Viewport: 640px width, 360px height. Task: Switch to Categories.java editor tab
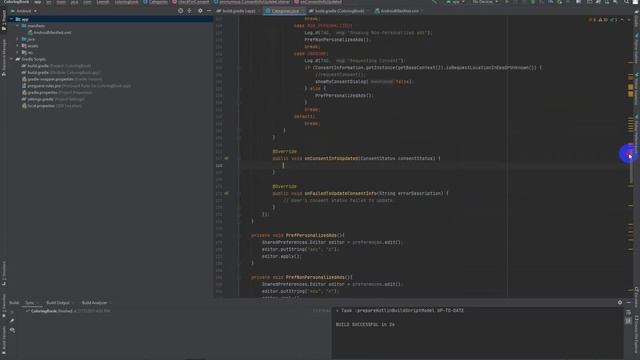[x=284, y=11]
